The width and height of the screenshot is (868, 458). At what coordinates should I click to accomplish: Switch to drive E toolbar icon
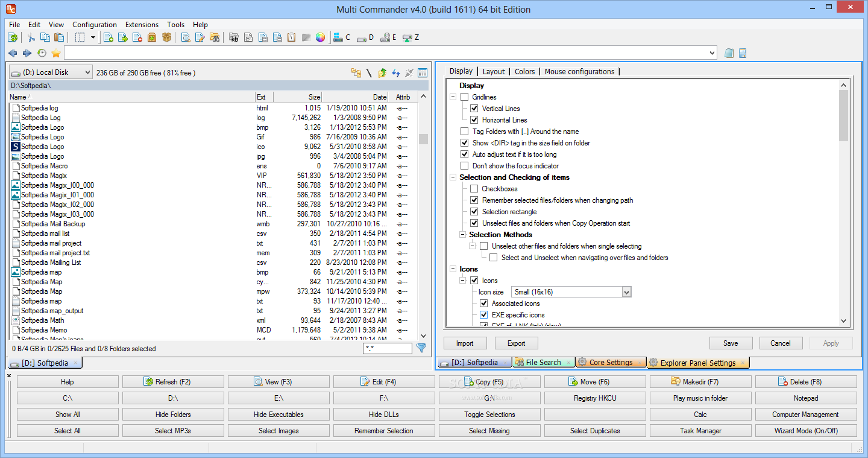coord(388,37)
